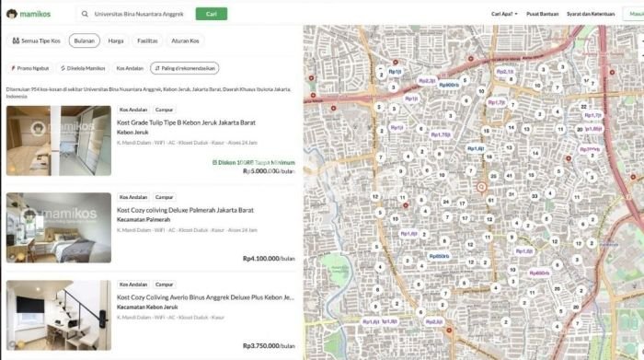The height and width of the screenshot is (360, 644).
Task: Open Kost Cozy Coliving Averio Binus title
Action: [205, 297]
